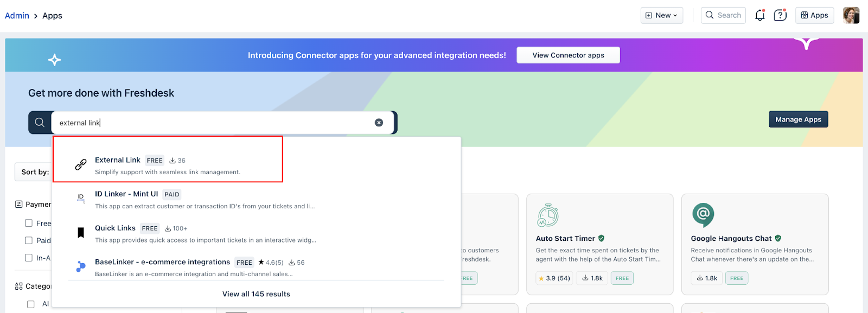The height and width of the screenshot is (313, 868).
Task: Click Google Hangouts Chat 1.8k downloads badge
Action: [707, 278]
